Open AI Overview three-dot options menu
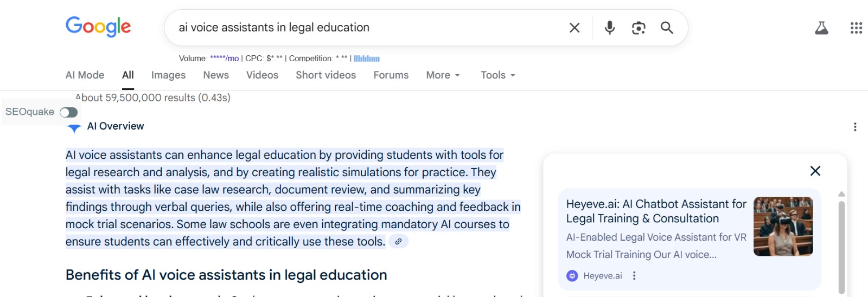 [855, 127]
